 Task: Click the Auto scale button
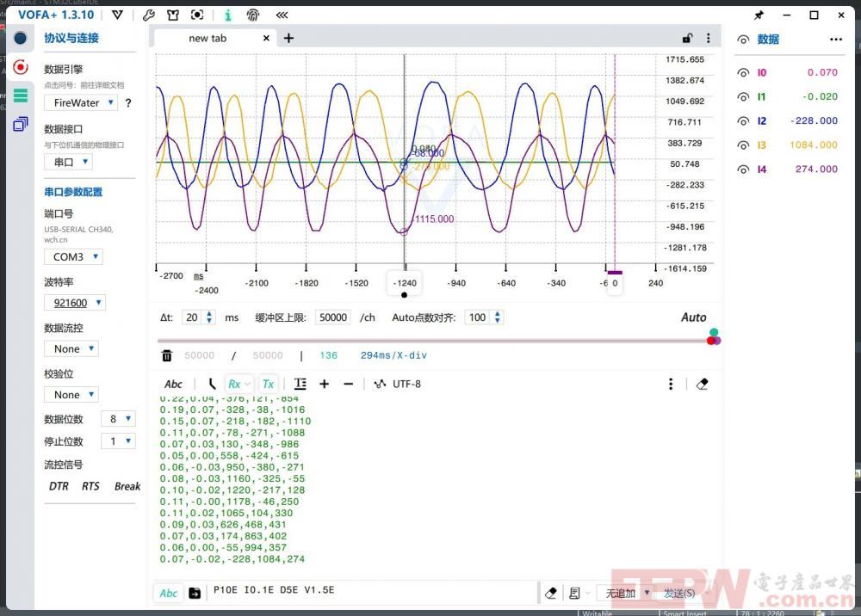coord(693,317)
